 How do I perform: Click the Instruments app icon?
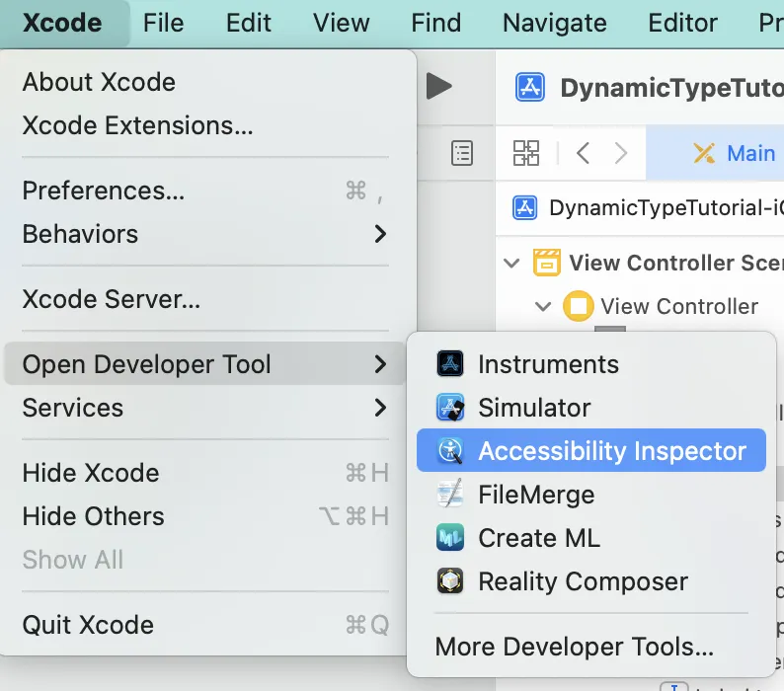coord(450,364)
